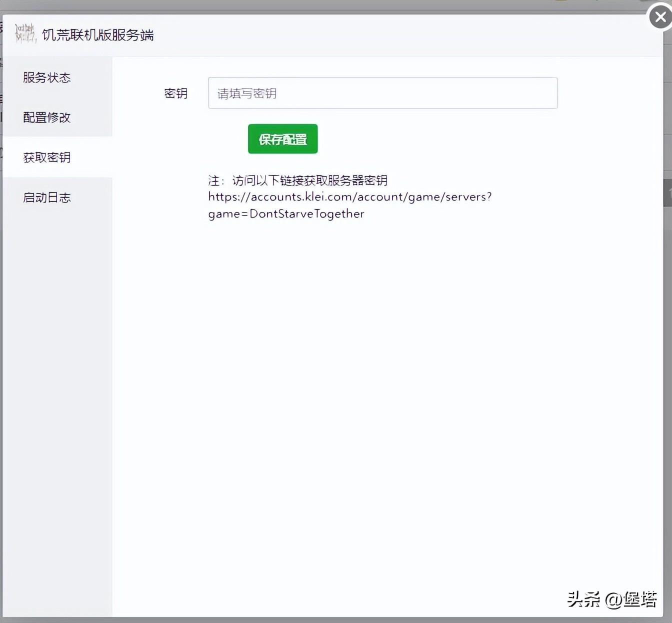The image size is (672, 623).
Task: Close the 饥荒联机版服务端 dialog
Action: (x=660, y=17)
